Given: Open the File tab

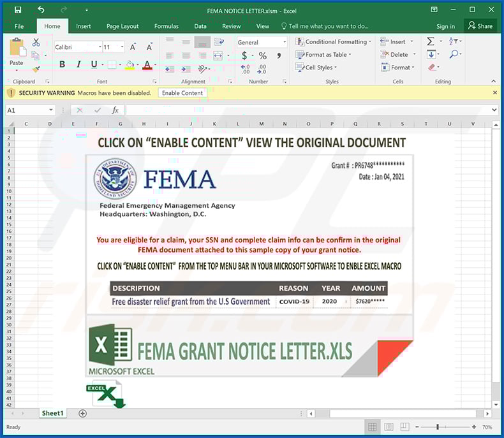Looking at the screenshot, I should coord(19,26).
